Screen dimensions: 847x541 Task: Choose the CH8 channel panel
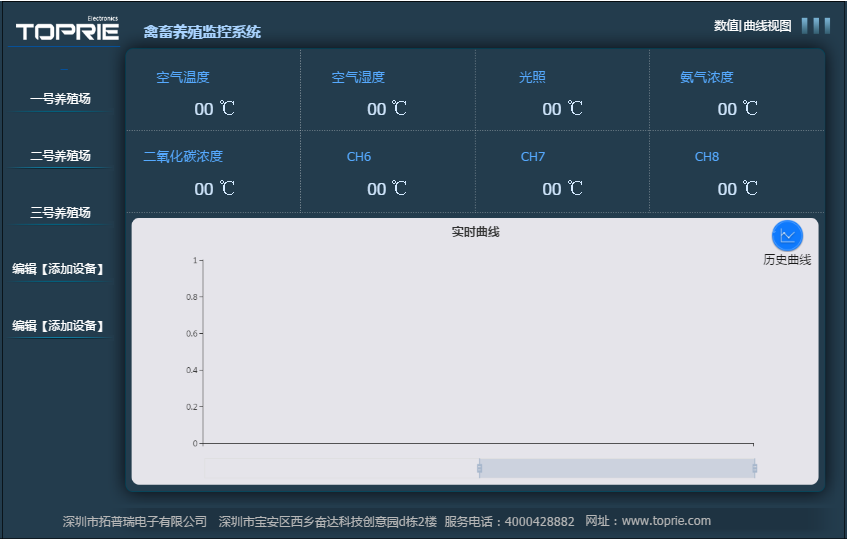pos(737,172)
